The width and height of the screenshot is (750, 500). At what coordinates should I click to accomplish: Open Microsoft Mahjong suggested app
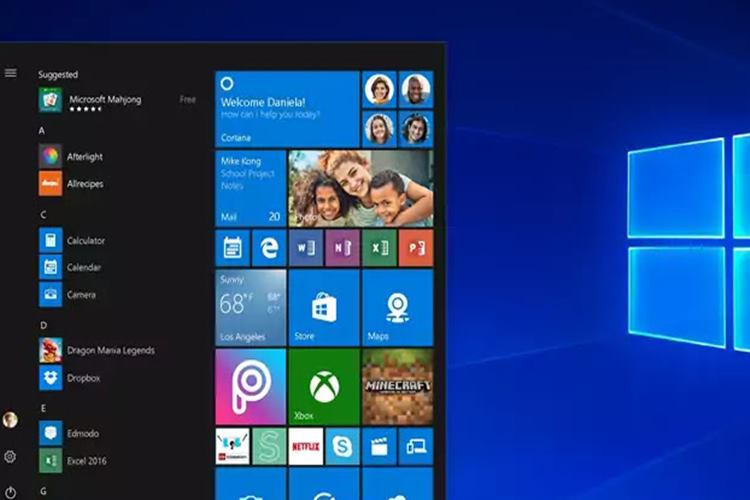pos(117,100)
